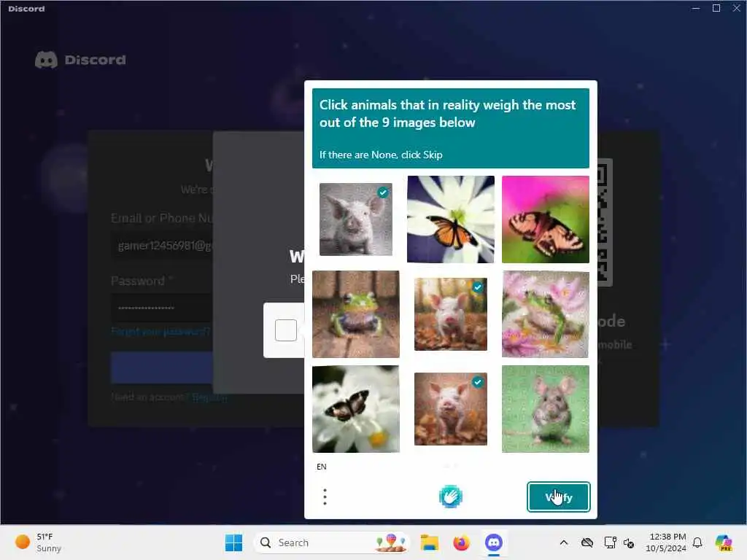747x560 pixels.
Task: Deselect the top-left piglet image
Action: (356, 219)
